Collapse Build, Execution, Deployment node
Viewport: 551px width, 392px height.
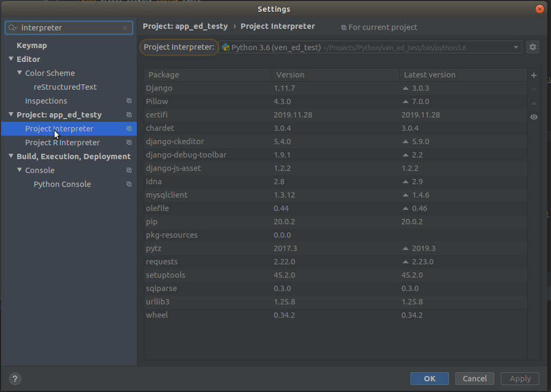pyautogui.click(x=11, y=156)
